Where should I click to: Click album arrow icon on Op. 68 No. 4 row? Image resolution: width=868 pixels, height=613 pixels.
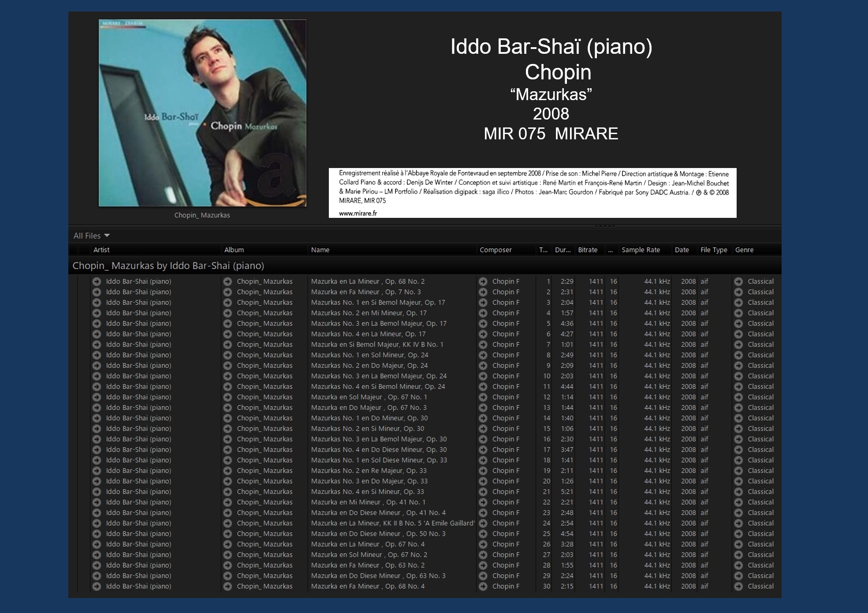227,586
